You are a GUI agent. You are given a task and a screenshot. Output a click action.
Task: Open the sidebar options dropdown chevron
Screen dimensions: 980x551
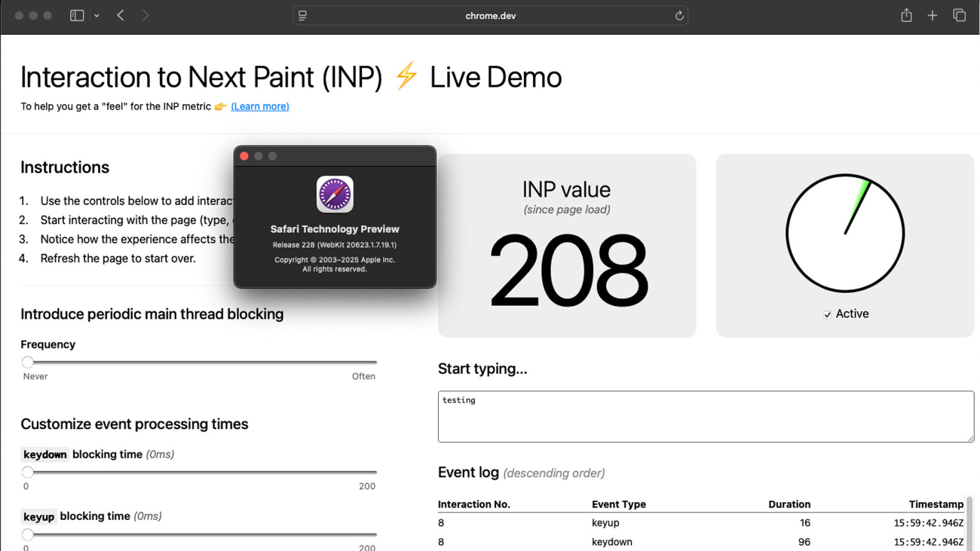(x=97, y=16)
